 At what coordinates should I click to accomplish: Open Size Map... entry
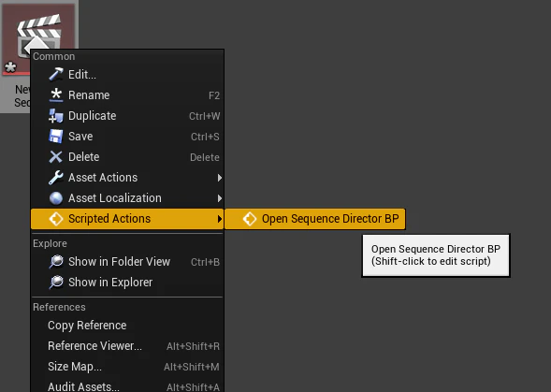(x=127, y=367)
